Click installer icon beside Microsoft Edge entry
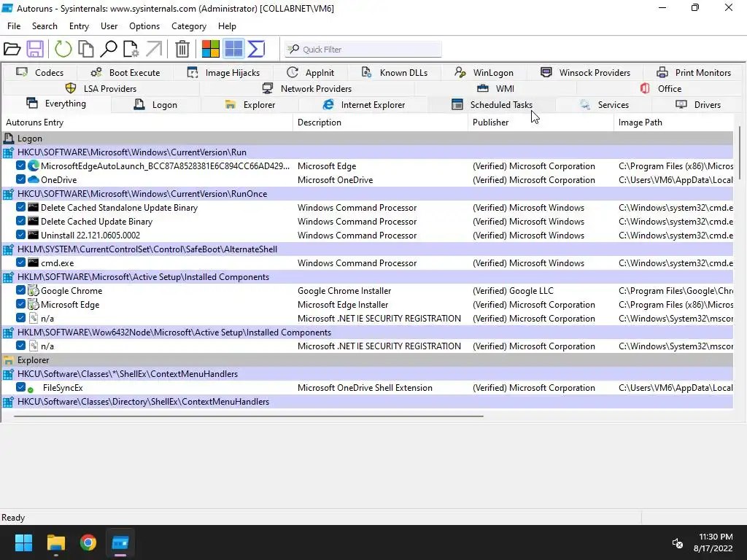Screen dimensions: 747x560 tap(34, 304)
